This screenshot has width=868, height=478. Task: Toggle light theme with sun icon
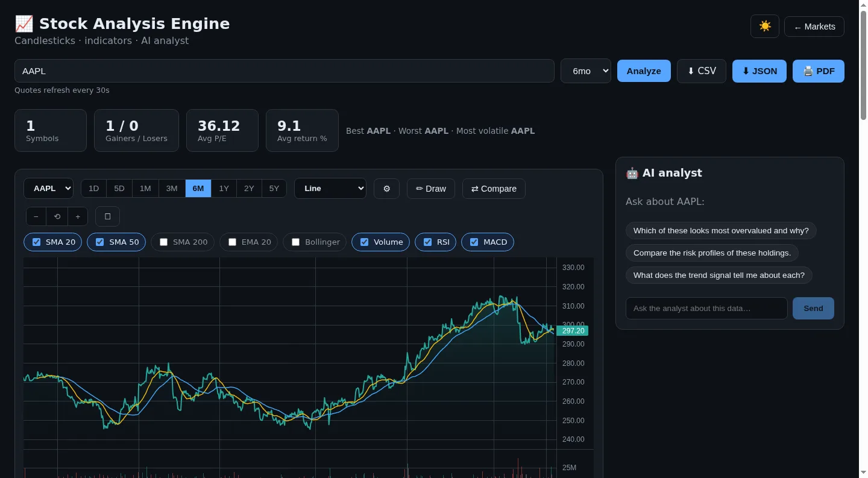[x=765, y=27]
